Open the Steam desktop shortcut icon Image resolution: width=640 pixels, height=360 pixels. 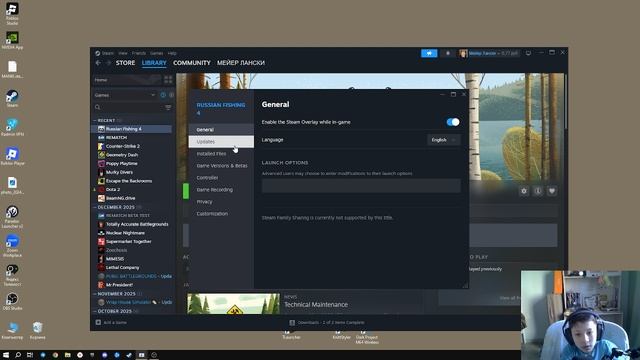(x=12, y=99)
